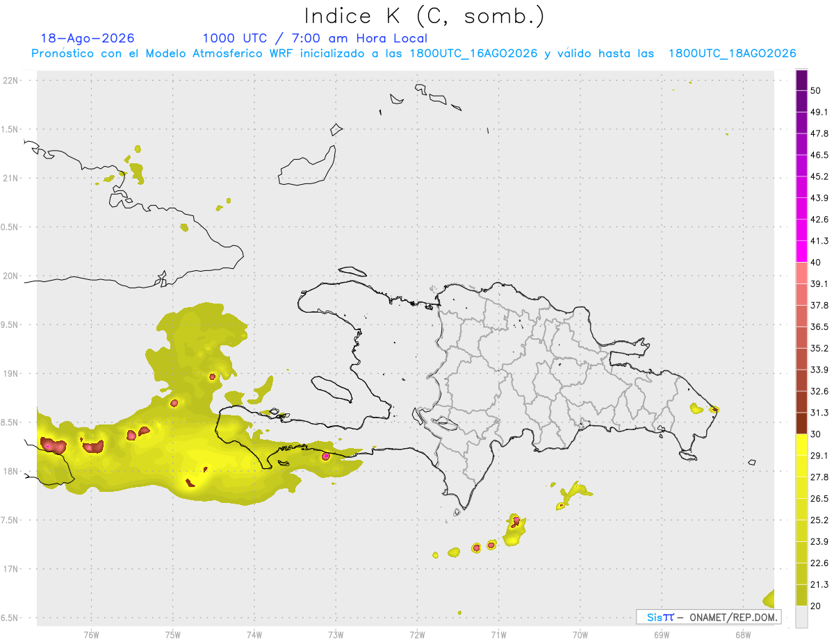
Task: Select latitude axis label "18N"
Action: coord(12,472)
